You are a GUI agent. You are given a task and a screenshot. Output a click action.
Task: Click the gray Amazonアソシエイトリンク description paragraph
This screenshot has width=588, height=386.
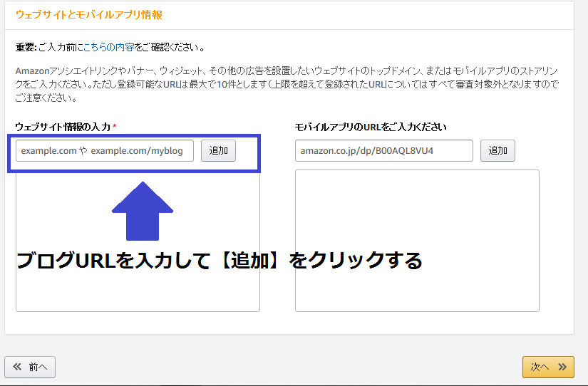tap(285, 84)
